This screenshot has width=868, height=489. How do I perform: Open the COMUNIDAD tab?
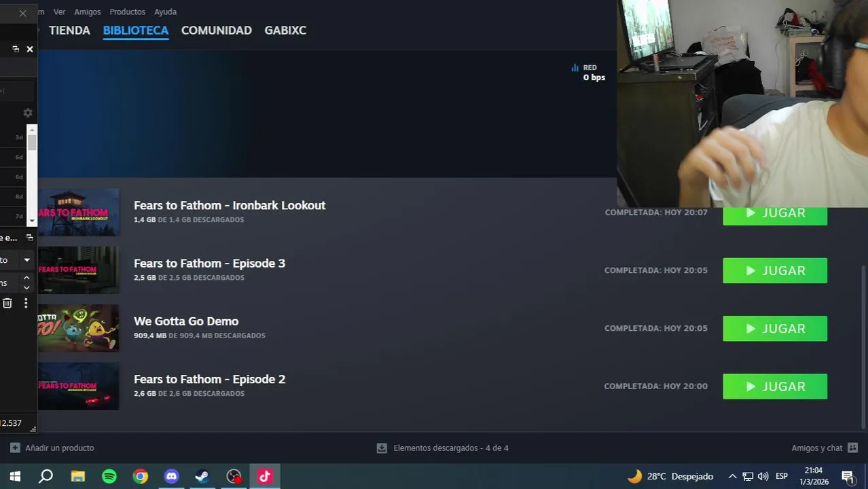click(217, 31)
